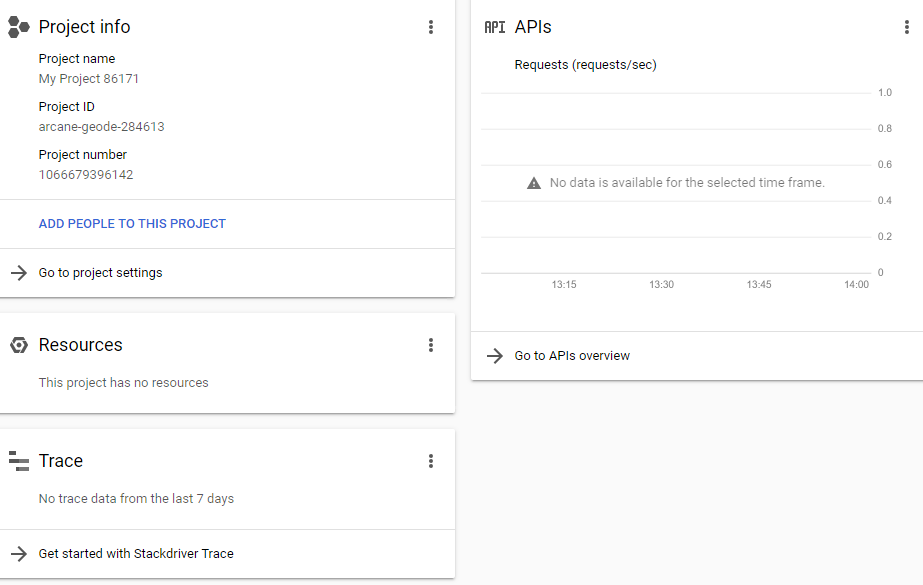Select the Project ID arcane-geode-284613 text
Viewport: 923px width, 585px height.
101,126
